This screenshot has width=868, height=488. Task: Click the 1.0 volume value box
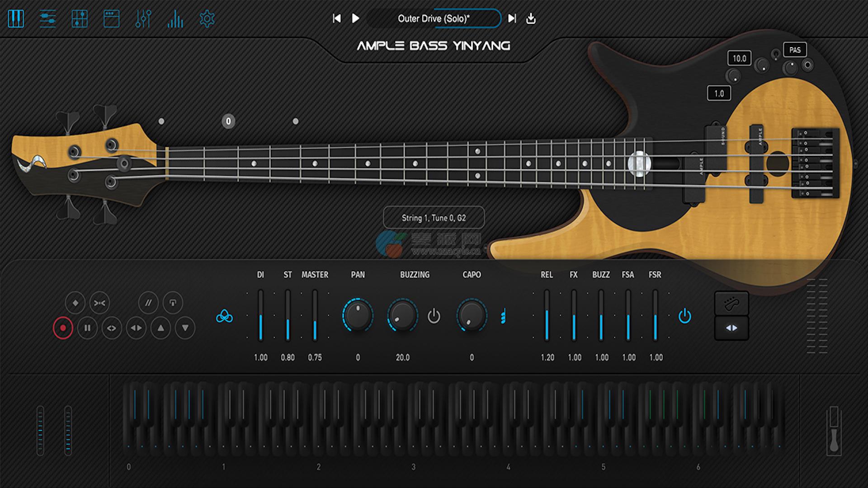tap(719, 94)
